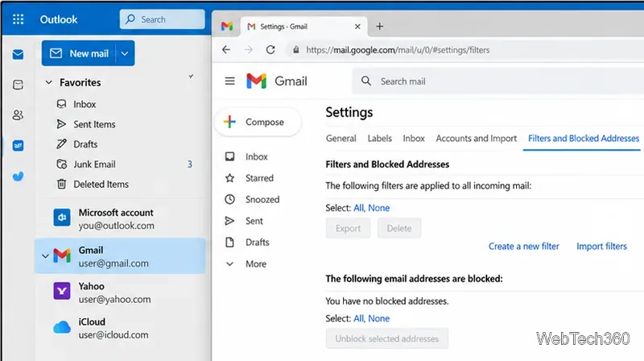Click the All link under blocked addresses Select
Viewport: 644px width, 361px height.
coord(358,318)
